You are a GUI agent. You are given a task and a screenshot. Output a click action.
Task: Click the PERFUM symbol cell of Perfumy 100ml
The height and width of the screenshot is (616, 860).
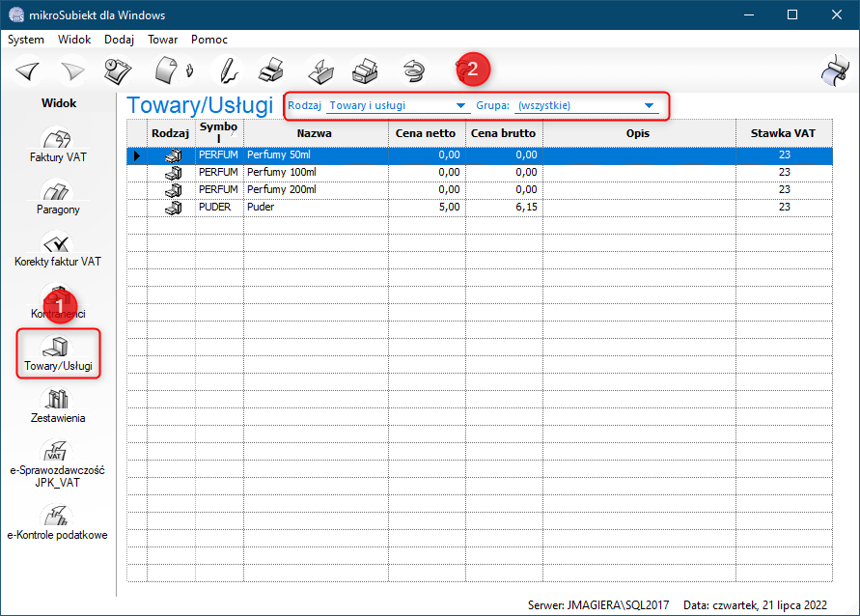[219, 172]
